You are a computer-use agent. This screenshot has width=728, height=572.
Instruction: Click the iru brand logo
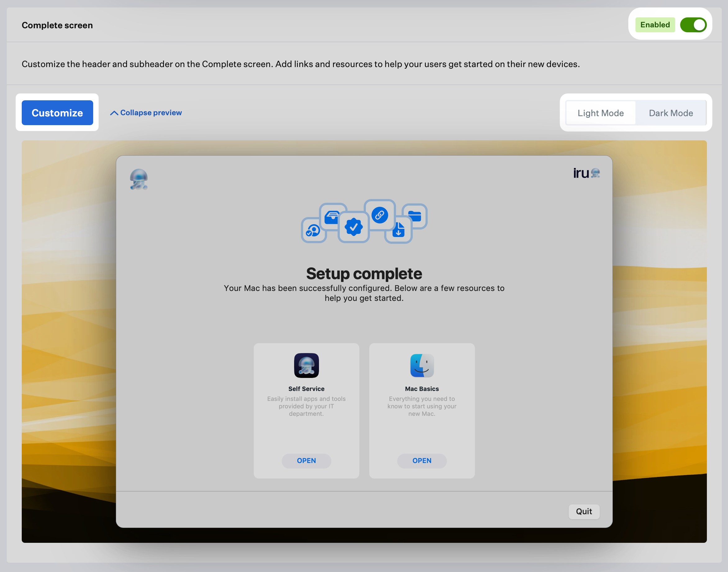coord(586,173)
